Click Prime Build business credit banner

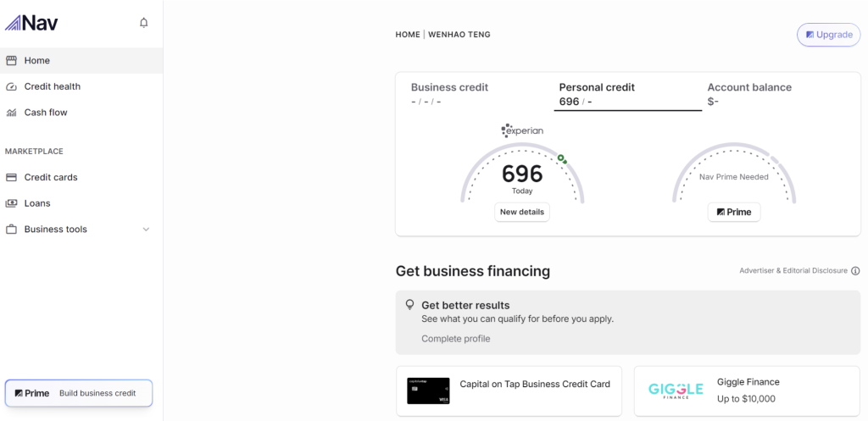79,393
